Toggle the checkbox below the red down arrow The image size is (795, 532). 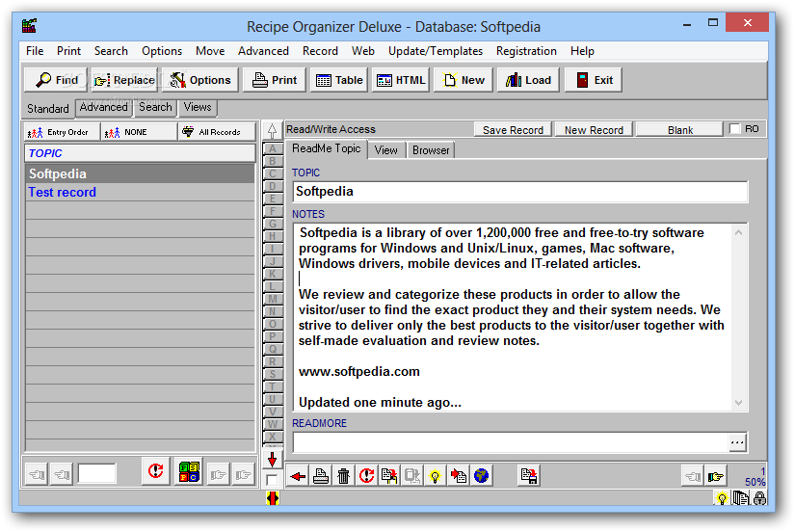pos(272,480)
